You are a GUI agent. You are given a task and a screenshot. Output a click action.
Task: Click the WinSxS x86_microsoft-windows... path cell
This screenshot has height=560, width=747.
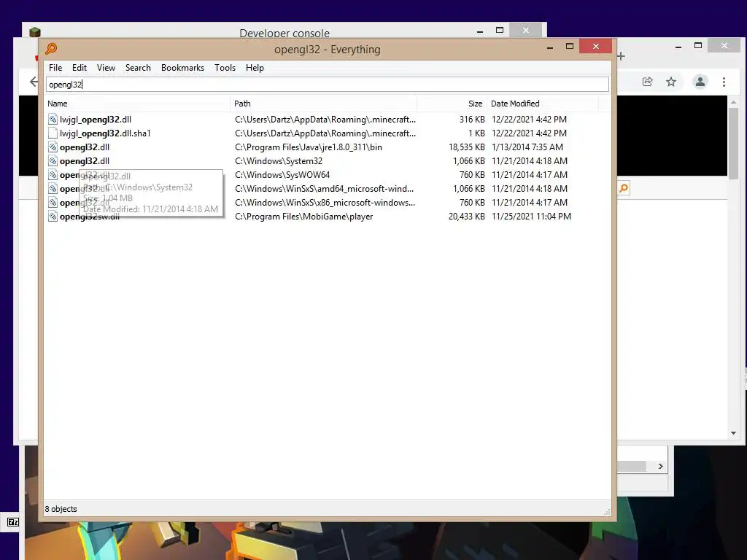tap(325, 203)
